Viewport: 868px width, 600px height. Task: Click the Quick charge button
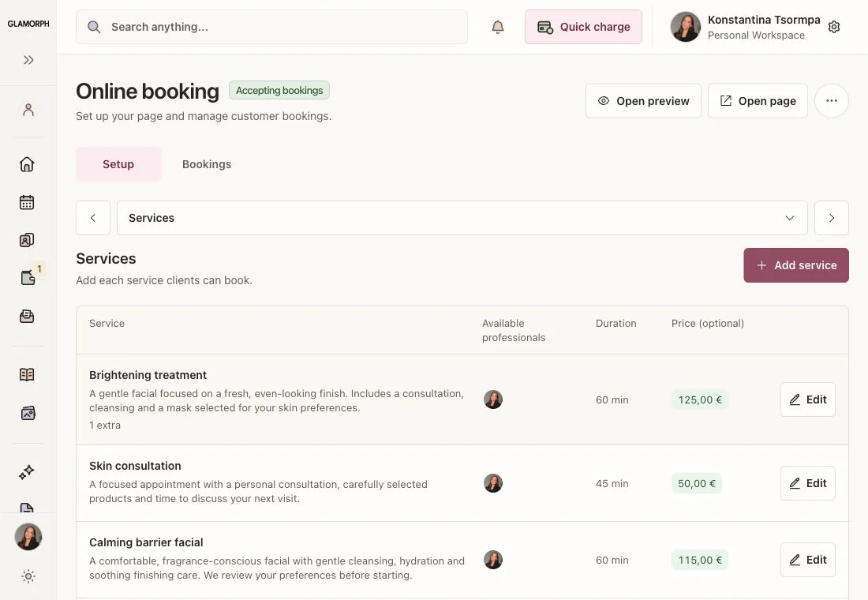(583, 27)
